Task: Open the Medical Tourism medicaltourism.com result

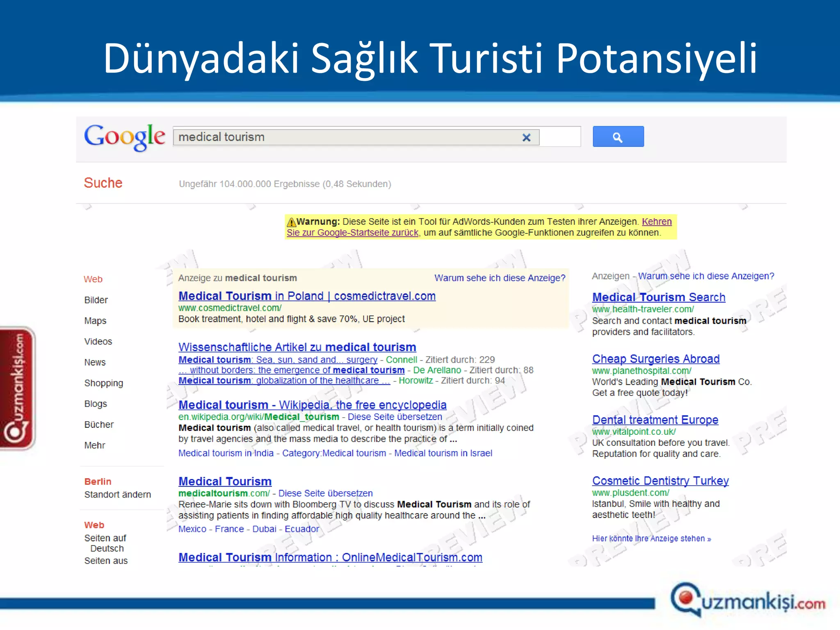Action: click(x=225, y=482)
